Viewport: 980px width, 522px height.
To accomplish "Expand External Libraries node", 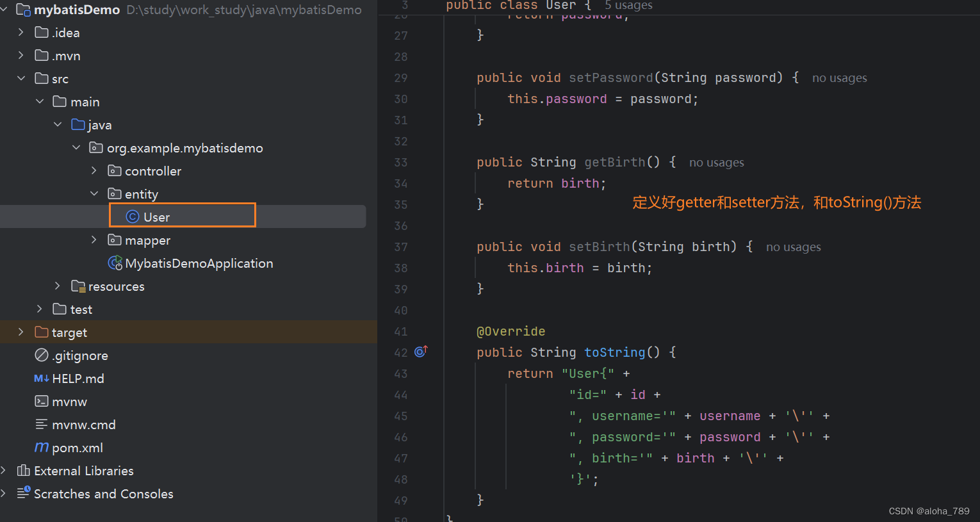I will (x=4, y=470).
